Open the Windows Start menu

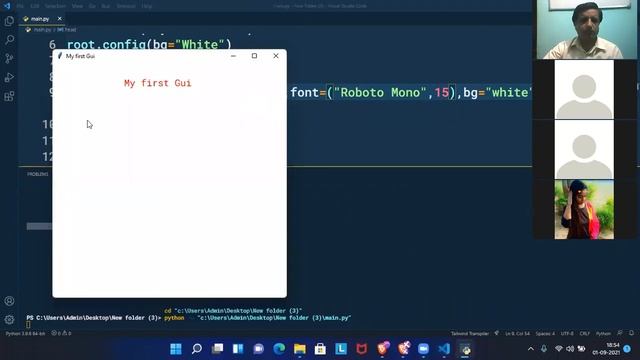coord(176,349)
